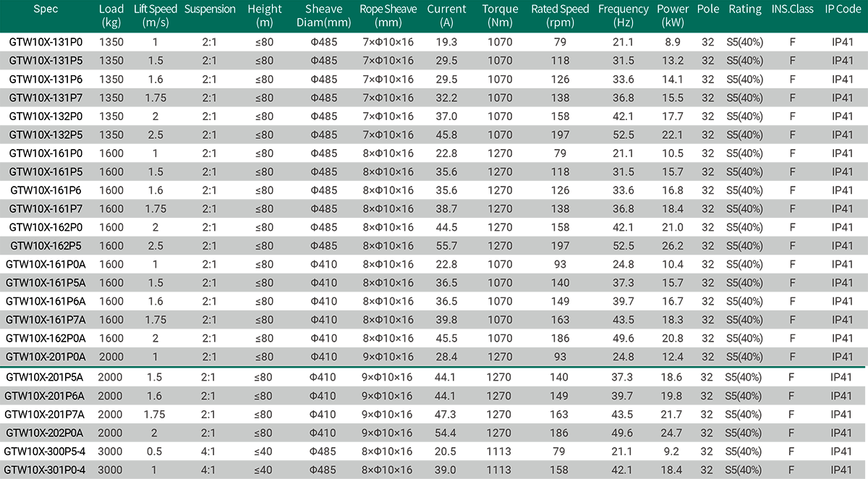Click power 20.8 in GTW10X-162P0A row
This screenshot has height=479, width=868.
tap(673, 338)
